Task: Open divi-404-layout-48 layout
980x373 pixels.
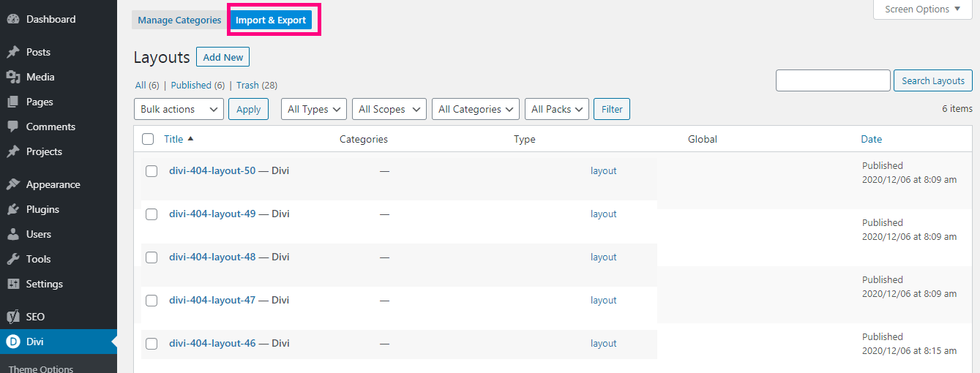Action: [x=212, y=257]
